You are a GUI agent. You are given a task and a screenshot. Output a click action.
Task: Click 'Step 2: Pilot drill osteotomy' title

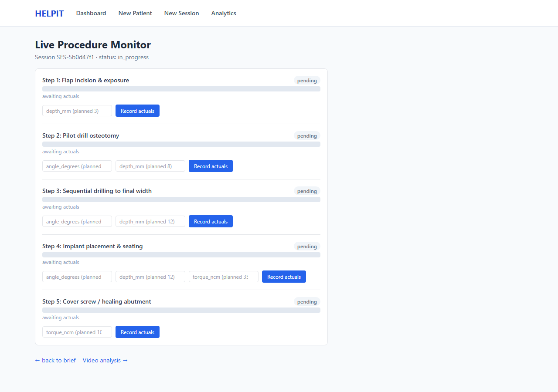pyautogui.click(x=81, y=135)
